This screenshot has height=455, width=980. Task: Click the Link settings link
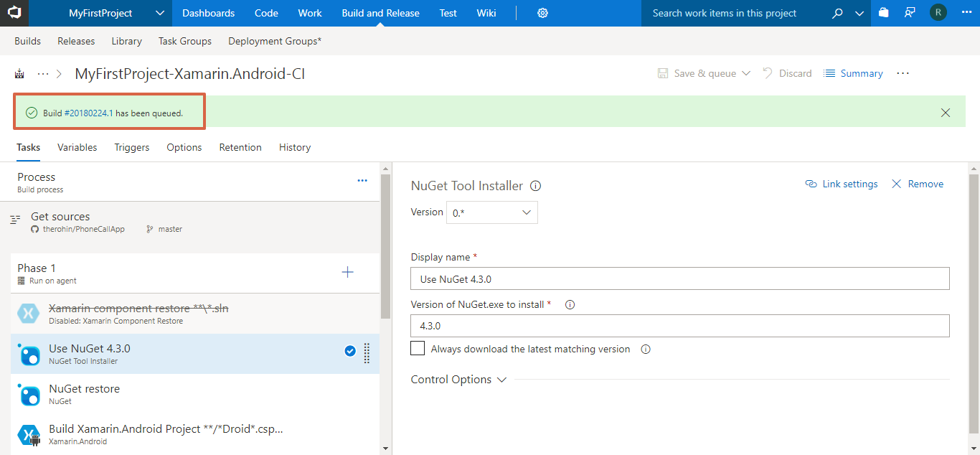pos(842,184)
